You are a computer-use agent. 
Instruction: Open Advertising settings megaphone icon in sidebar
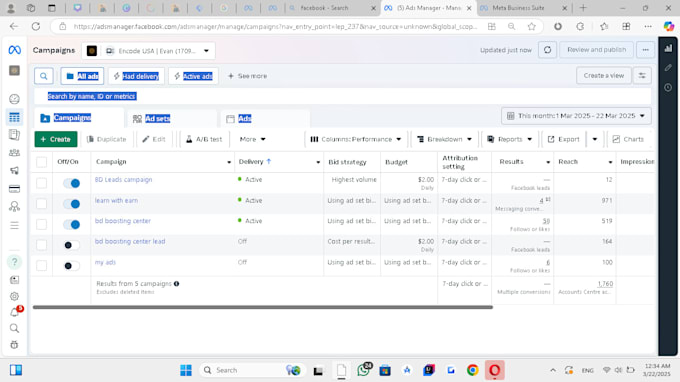pos(14,170)
